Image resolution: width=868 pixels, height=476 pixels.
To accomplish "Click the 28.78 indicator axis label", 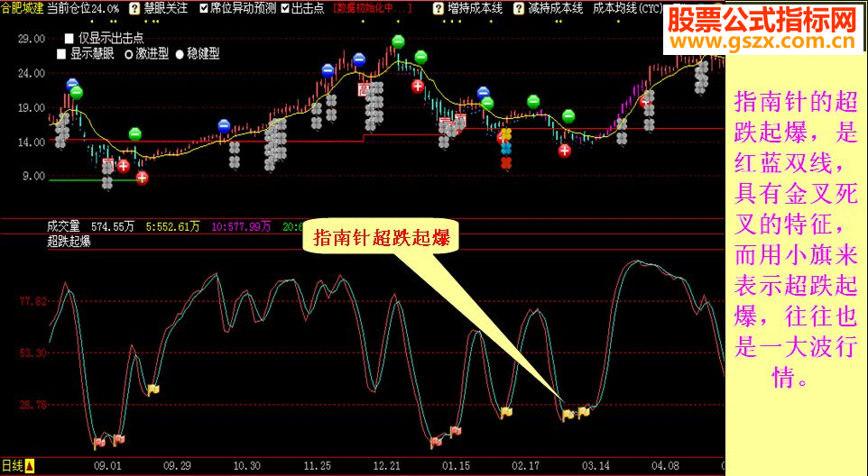I will (x=33, y=405).
